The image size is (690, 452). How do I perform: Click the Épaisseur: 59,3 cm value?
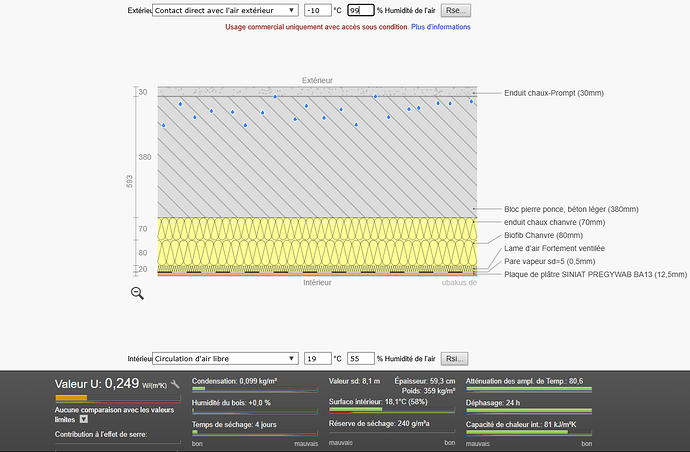425,381
